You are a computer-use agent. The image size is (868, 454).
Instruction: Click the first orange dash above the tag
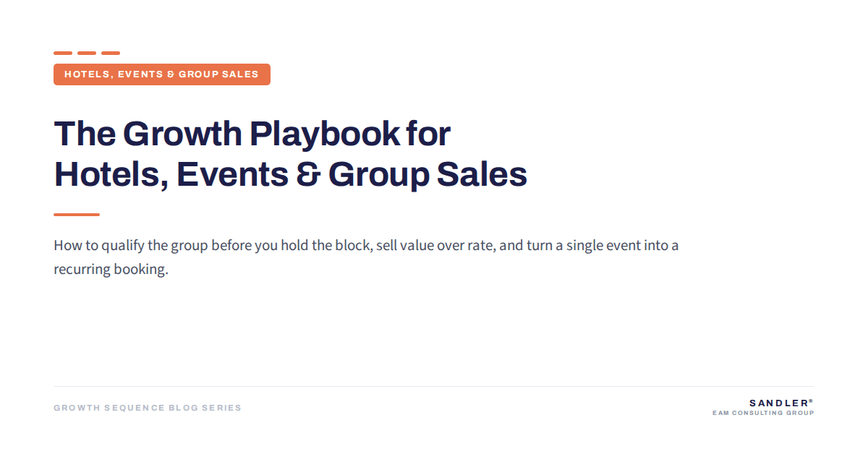tap(63, 53)
